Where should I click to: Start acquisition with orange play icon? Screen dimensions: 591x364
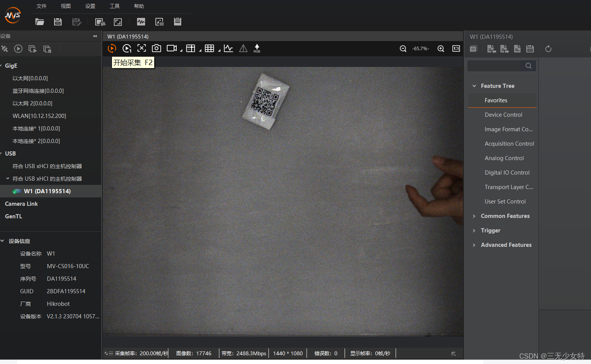click(112, 48)
